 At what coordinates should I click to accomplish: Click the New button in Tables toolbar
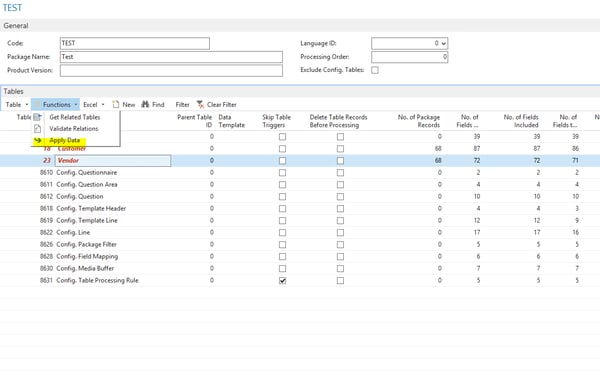coord(124,104)
